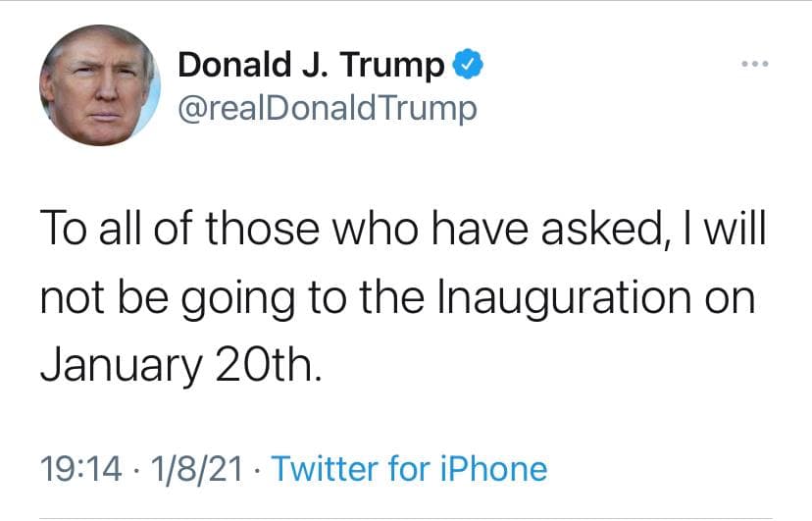This screenshot has width=812, height=521.
Task: Open Donald J. Trump's profile picture
Action: [x=100, y=85]
